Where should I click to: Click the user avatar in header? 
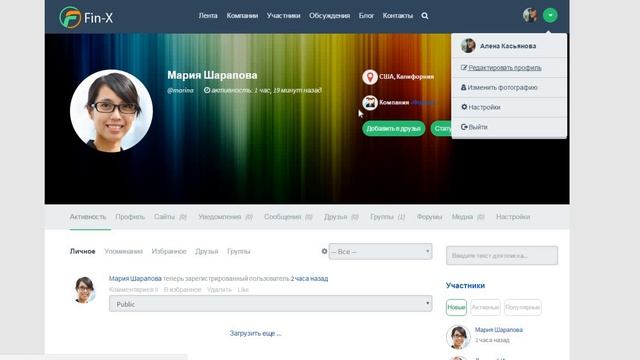click(530, 15)
